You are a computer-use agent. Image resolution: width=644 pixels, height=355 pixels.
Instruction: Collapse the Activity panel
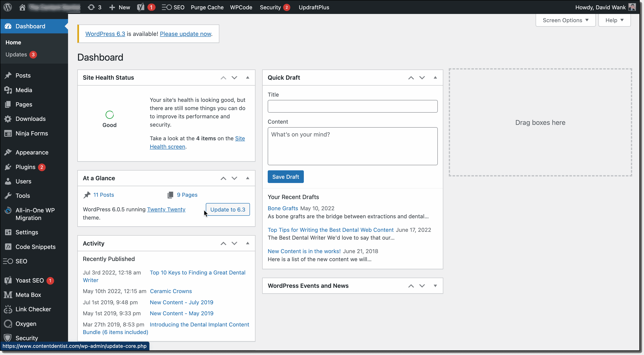pos(247,243)
